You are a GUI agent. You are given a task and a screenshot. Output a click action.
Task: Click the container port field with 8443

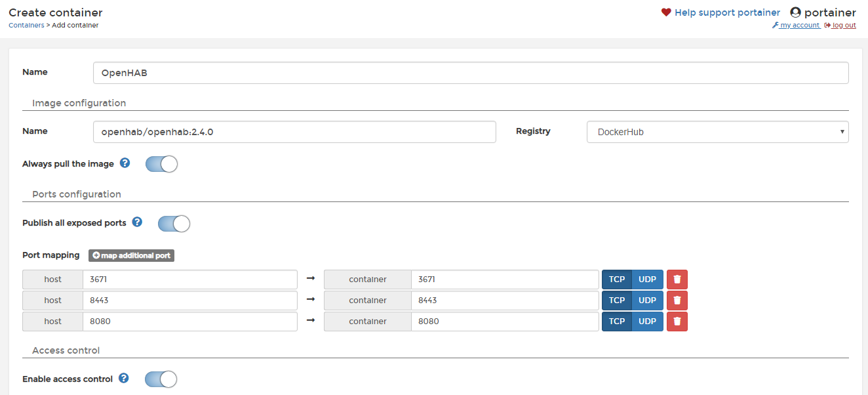pyautogui.click(x=505, y=301)
